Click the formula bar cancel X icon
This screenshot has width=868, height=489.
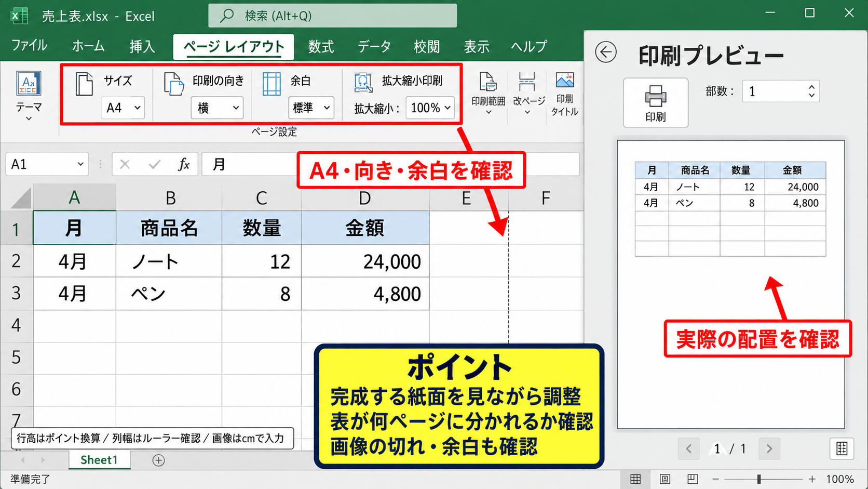(x=125, y=165)
